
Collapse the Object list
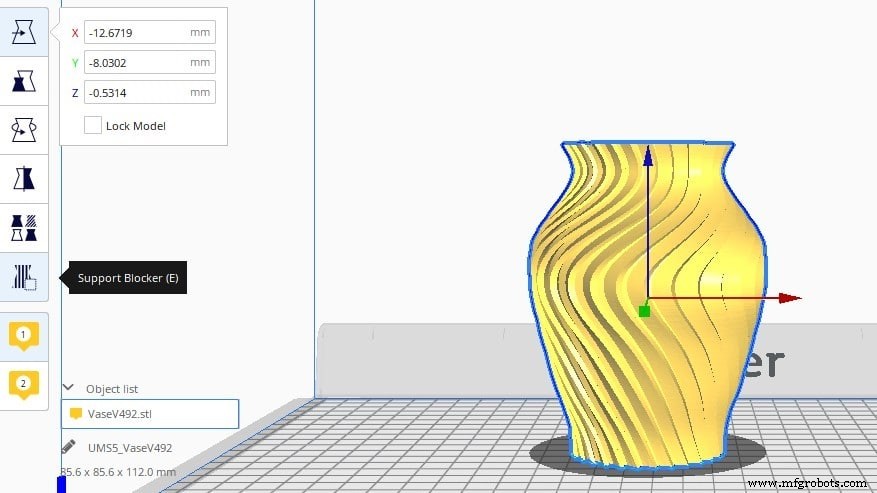point(68,387)
